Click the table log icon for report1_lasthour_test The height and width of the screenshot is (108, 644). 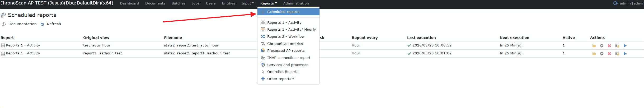tap(617, 54)
